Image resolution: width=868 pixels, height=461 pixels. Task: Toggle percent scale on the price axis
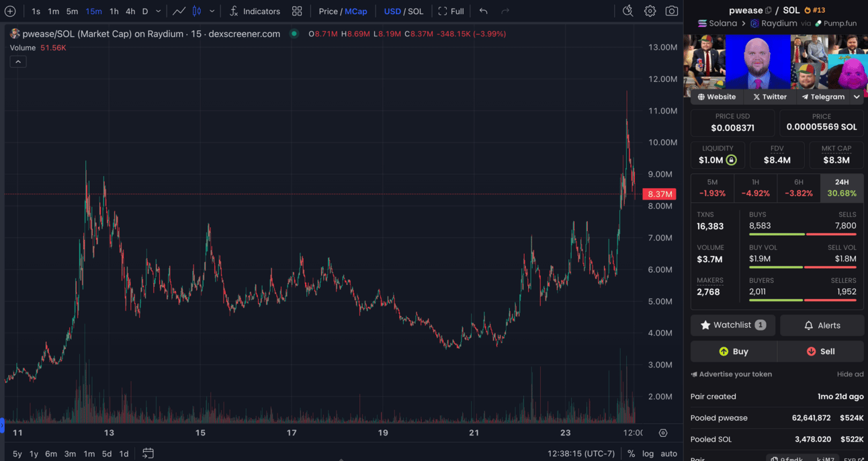pyautogui.click(x=631, y=454)
